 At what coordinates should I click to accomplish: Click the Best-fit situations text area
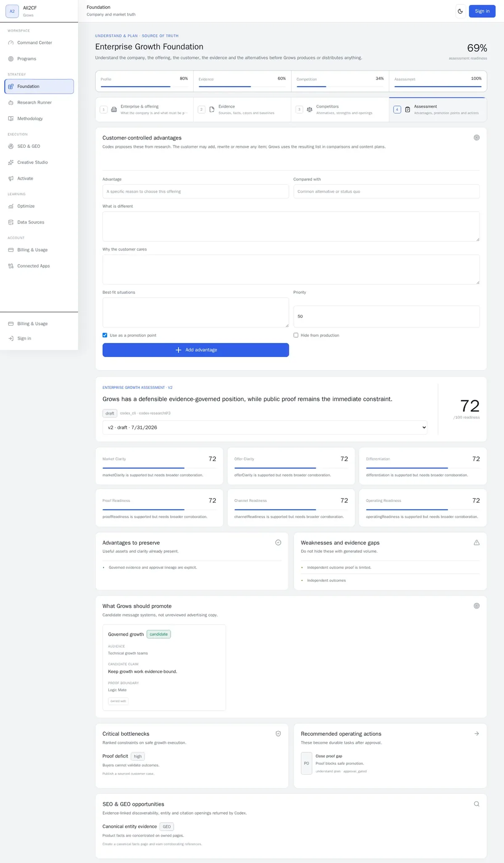tap(196, 312)
